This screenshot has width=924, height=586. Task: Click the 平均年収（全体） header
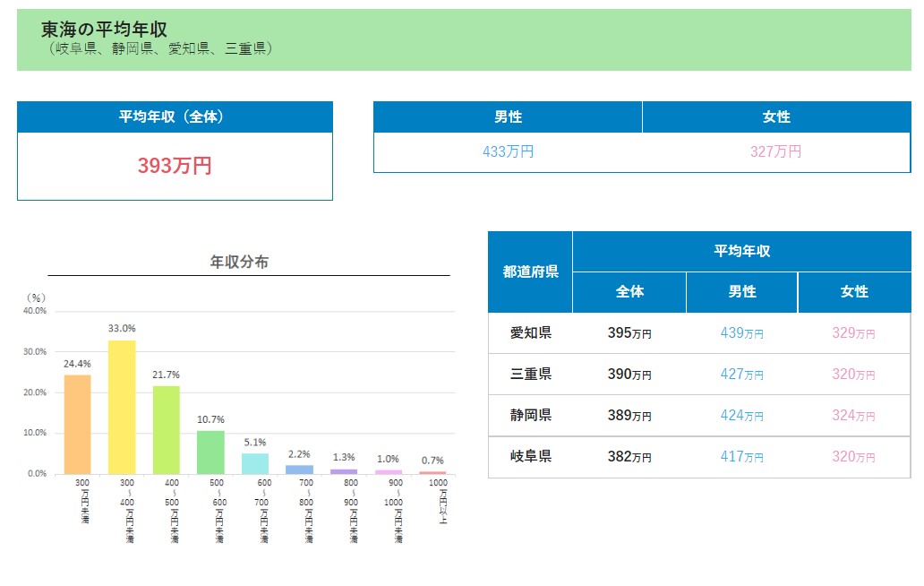tap(175, 116)
